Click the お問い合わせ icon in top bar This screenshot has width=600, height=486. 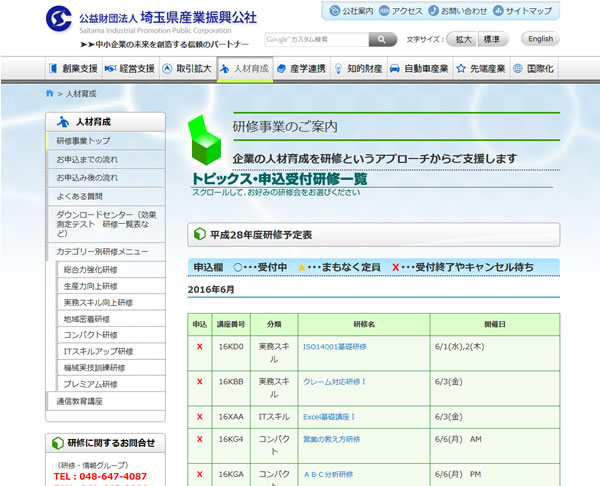(x=433, y=11)
